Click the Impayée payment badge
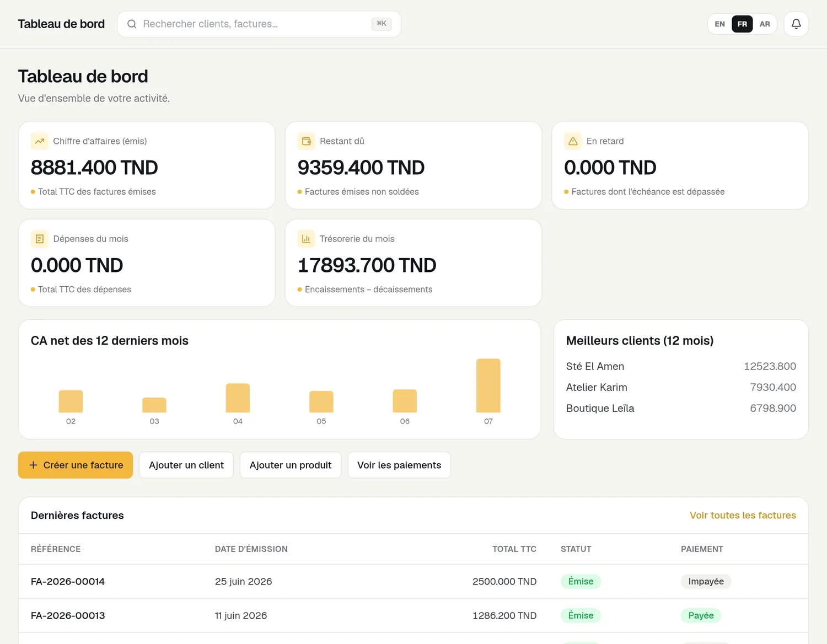The image size is (827, 644). (x=706, y=582)
